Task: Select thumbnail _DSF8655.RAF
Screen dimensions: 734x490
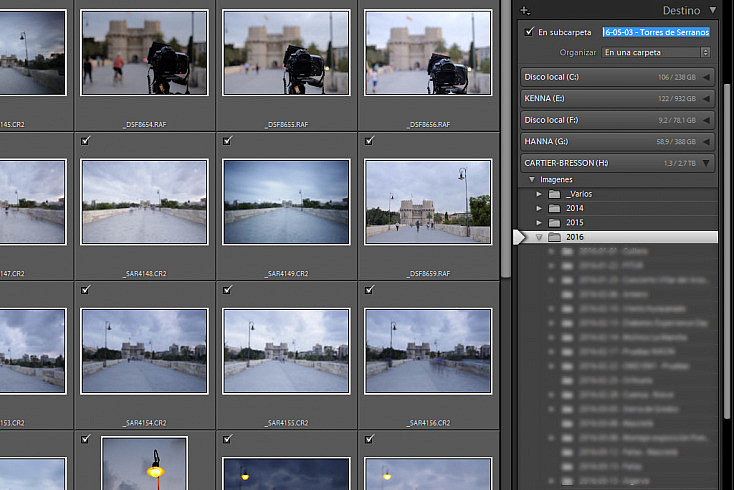Action: click(x=286, y=52)
